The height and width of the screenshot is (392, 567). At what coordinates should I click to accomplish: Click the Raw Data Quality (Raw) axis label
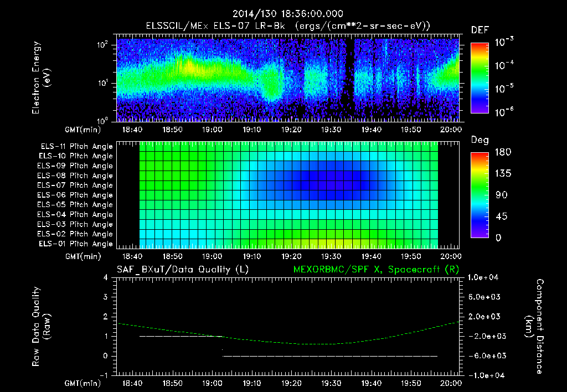(41, 327)
